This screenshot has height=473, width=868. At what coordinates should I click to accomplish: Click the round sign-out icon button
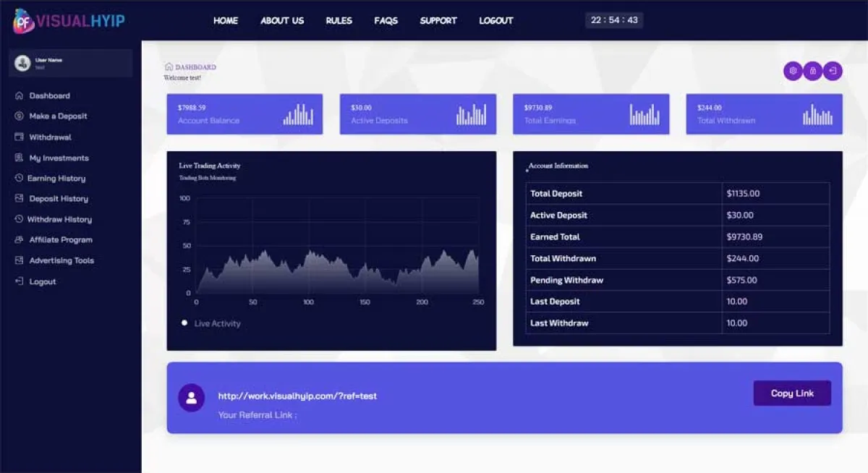pos(833,71)
